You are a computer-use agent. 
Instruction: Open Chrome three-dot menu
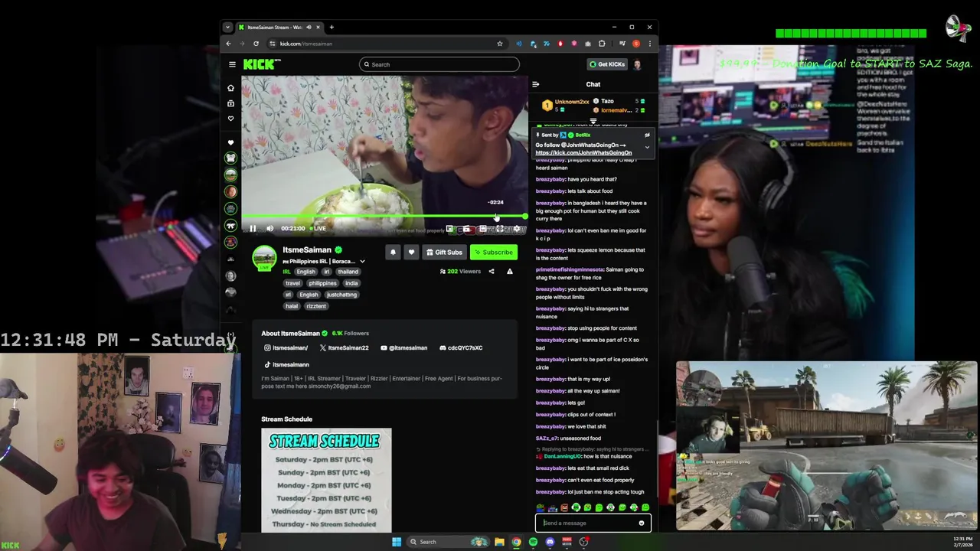(649, 44)
